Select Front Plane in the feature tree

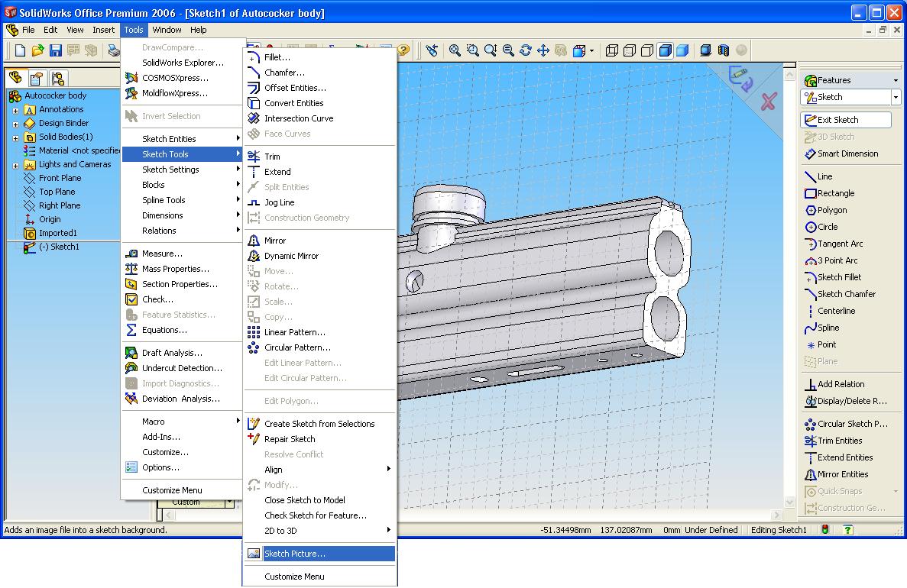pyautogui.click(x=53, y=178)
